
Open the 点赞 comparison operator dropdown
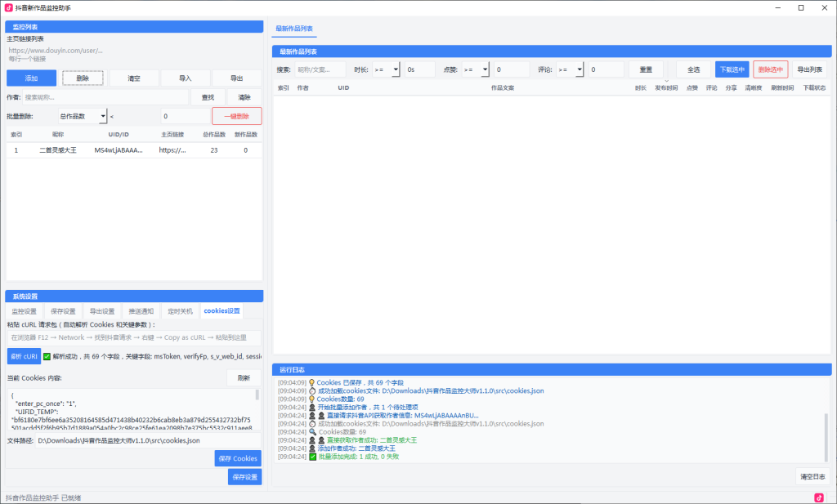(x=476, y=69)
